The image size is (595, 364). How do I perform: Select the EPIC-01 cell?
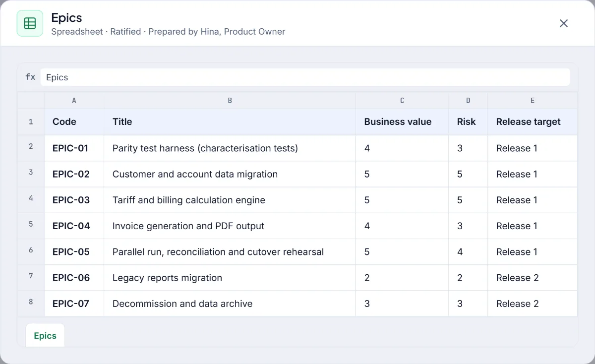point(74,148)
